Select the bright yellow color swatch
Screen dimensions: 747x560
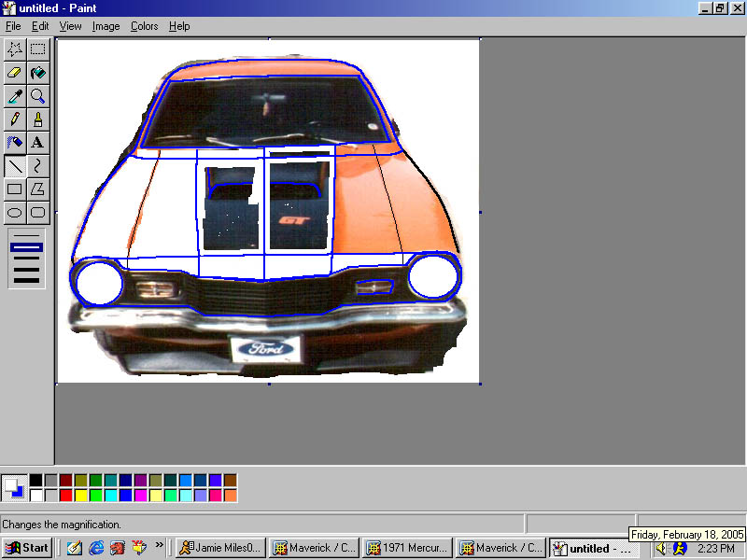pyautogui.click(x=81, y=496)
